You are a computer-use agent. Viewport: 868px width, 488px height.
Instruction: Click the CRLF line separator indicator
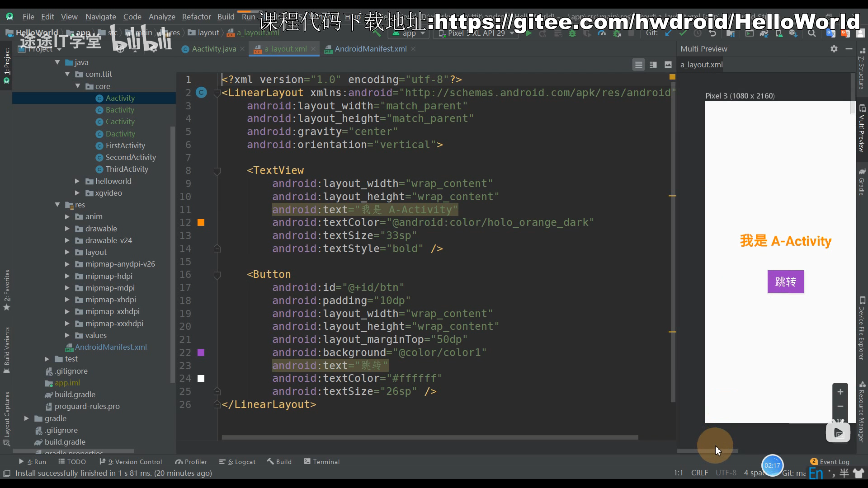(699, 473)
